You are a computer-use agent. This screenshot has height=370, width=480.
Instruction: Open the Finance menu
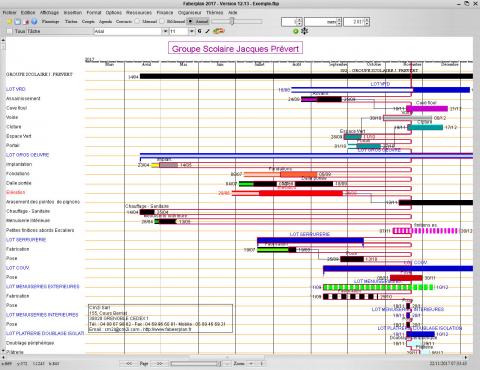tap(165, 12)
